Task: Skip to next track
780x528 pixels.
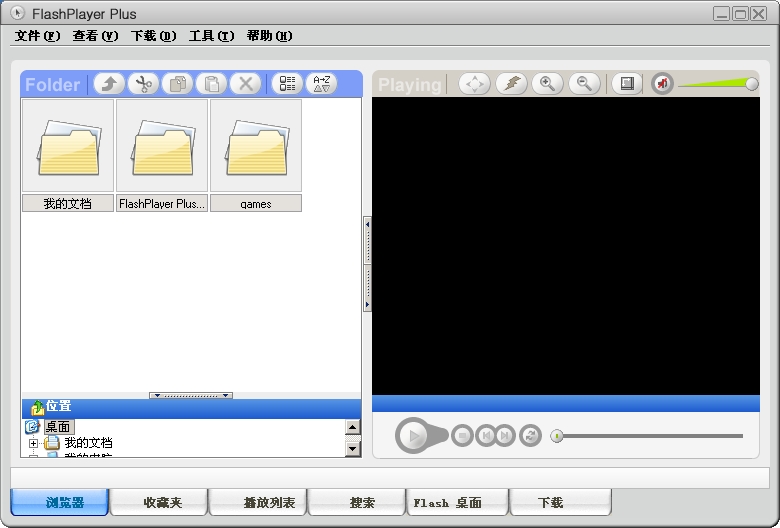Action: (505, 436)
